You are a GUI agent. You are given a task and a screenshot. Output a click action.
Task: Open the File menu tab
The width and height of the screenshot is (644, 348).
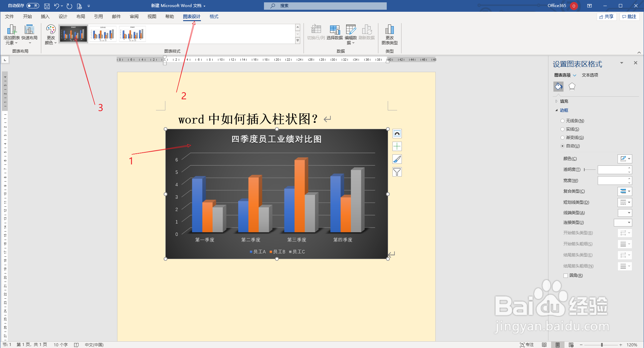9,16
